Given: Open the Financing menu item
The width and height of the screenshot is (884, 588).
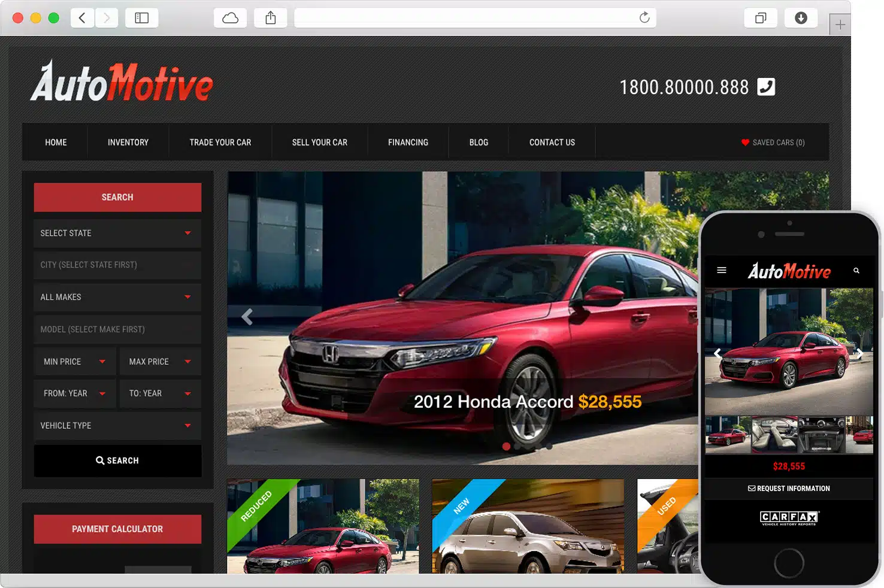Looking at the screenshot, I should 408,143.
